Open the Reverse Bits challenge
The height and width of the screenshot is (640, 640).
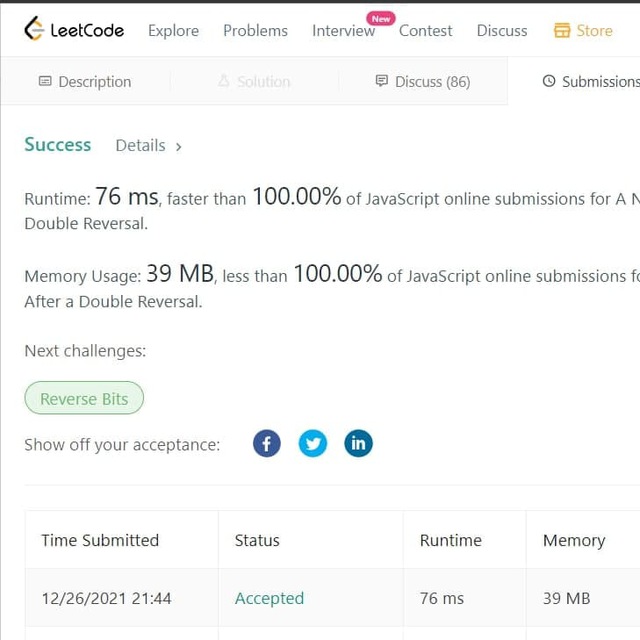tap(84, 399)
